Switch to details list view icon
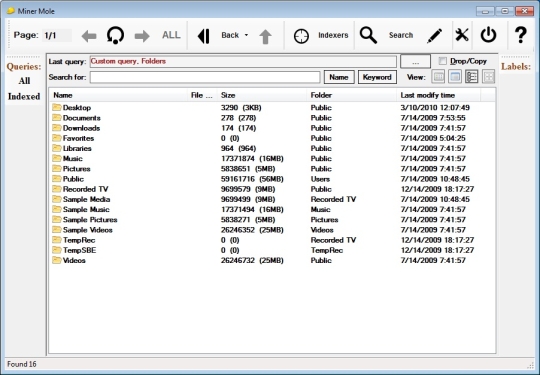 click(x=471, y=76)
